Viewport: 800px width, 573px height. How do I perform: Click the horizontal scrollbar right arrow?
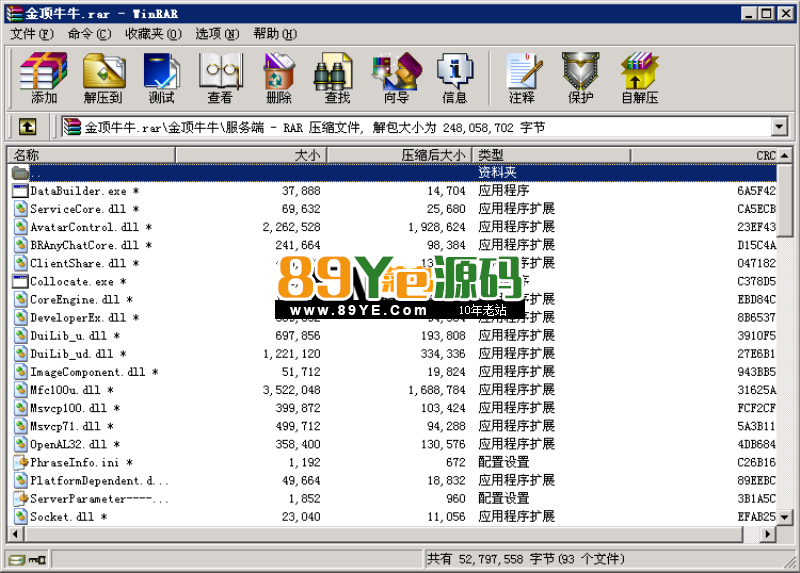coord(768,534)
